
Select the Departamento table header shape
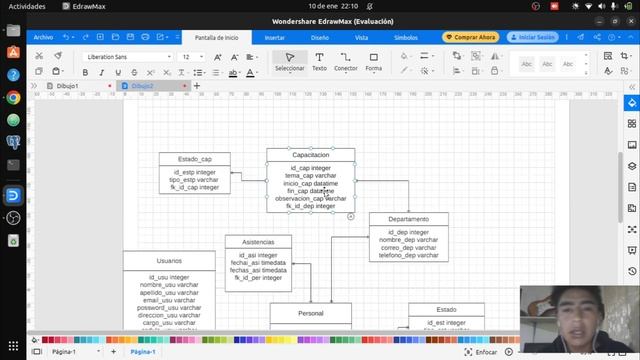pos(409,219)
